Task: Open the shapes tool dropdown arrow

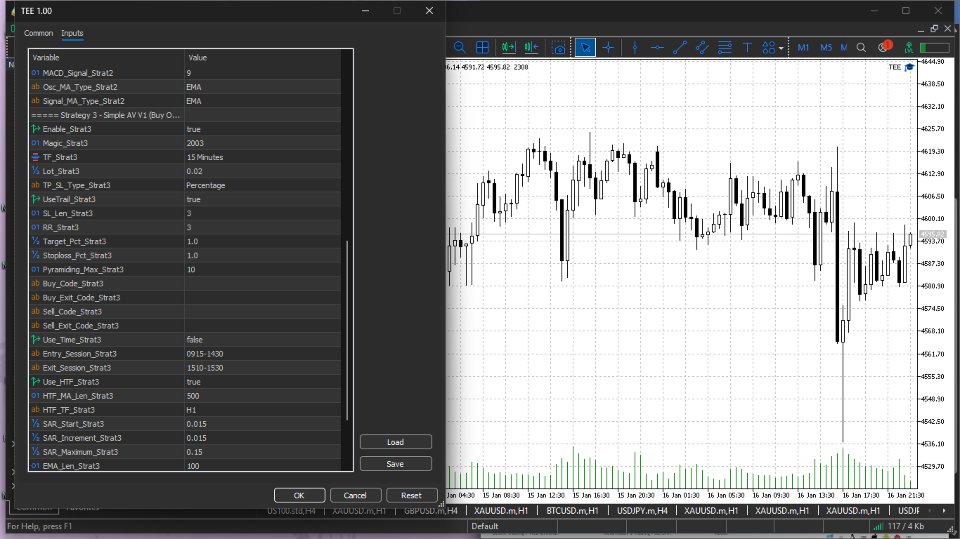Action: (x=781, y=48)
